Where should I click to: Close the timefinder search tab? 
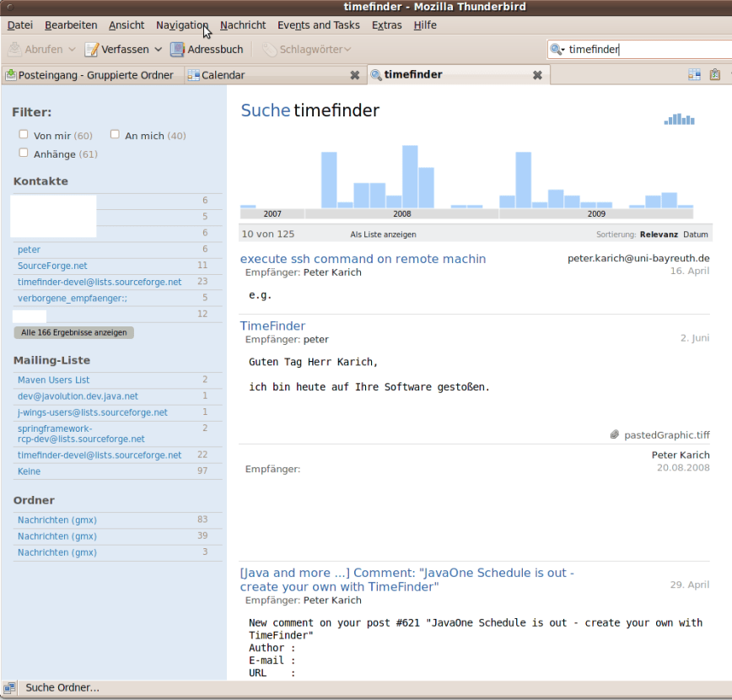click(537, 75)
